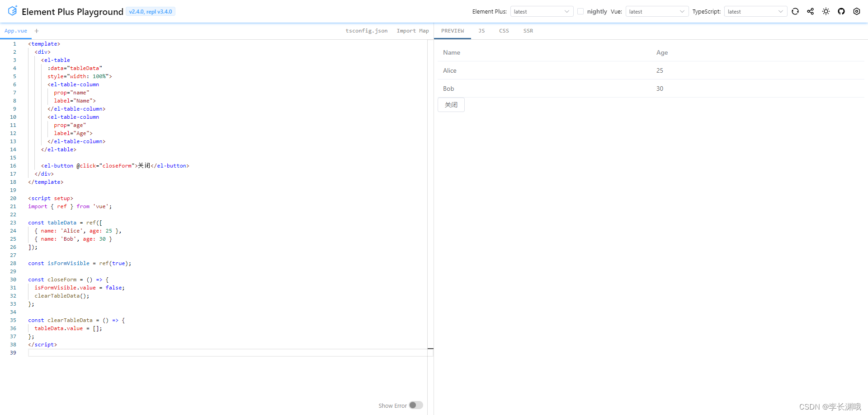The height and width of the screenshot is (415, 868).
Task: Open the Element Plus version dropdown
Action: point(542,11)
